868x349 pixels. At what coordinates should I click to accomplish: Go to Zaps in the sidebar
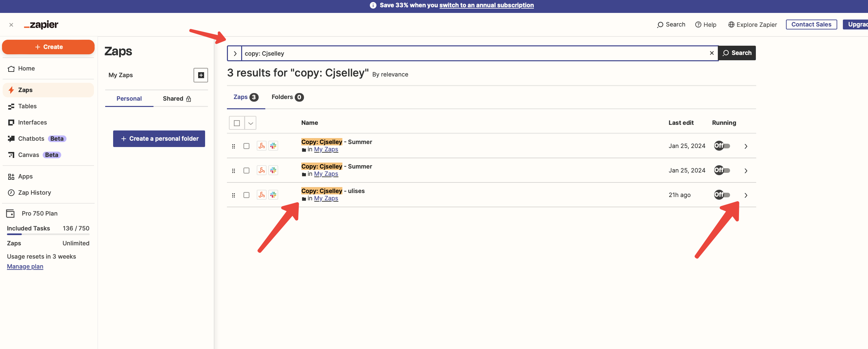(x=48, y=90)
